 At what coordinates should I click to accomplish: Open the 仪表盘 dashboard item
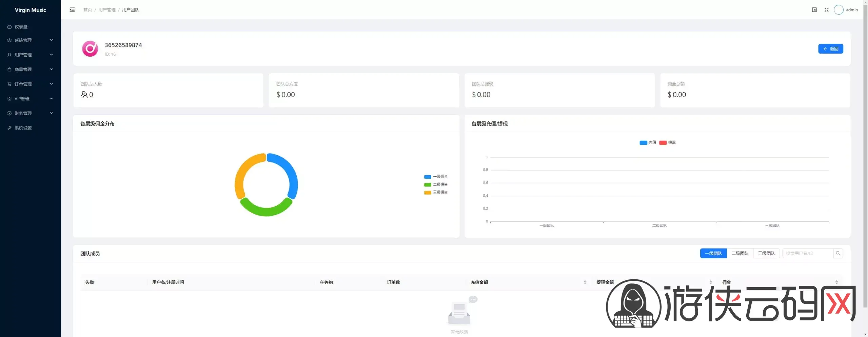(21, 27)
